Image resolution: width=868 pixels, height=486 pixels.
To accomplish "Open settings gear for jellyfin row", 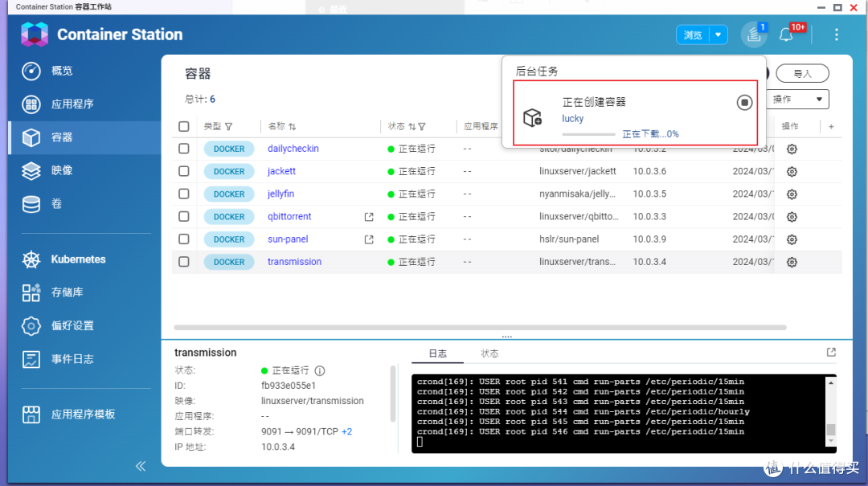I will pos(792,194).
